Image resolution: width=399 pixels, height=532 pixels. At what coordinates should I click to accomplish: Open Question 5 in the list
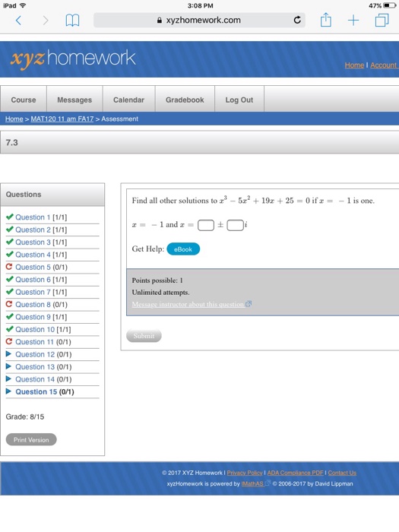[33, 267]
